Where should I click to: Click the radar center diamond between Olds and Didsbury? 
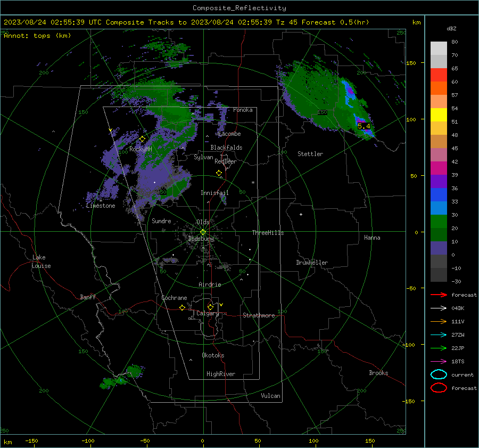(203, 232)
